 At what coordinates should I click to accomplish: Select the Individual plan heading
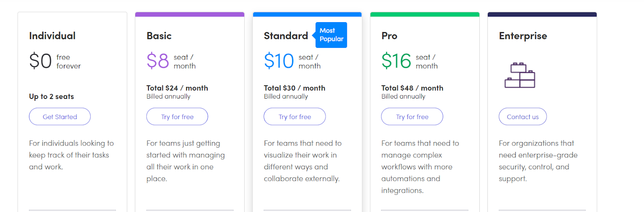click(x=52, y=36)
